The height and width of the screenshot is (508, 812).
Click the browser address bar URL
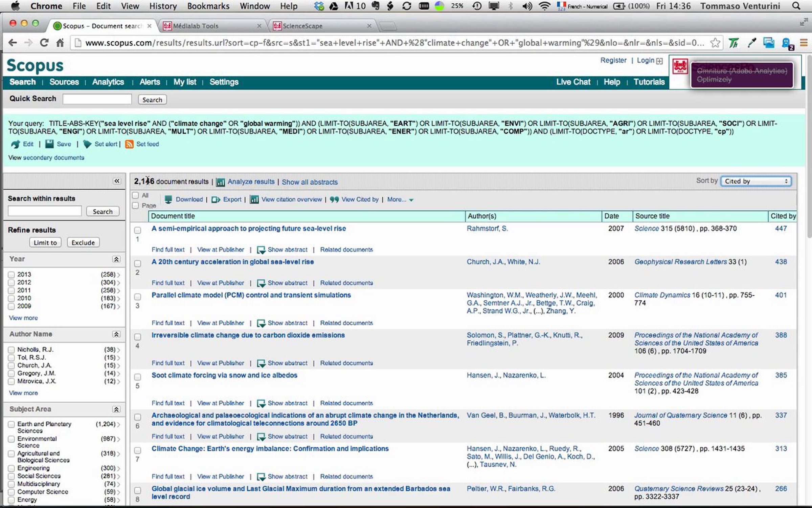[394, 43]
